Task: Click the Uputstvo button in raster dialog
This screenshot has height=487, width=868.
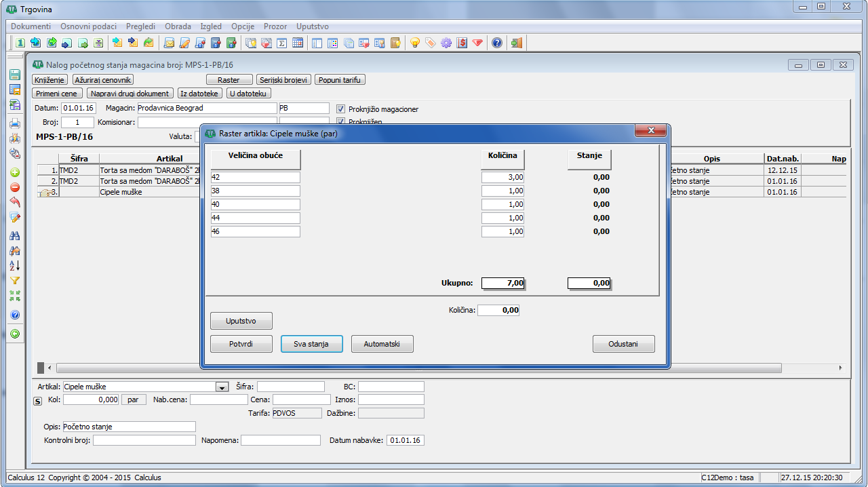Action: tap(241, 320)
